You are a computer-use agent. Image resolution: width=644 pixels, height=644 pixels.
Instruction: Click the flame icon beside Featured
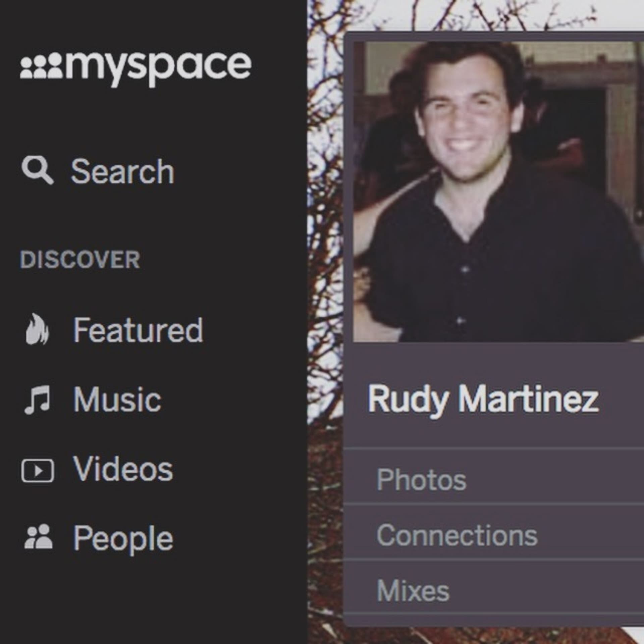[37, 329]
